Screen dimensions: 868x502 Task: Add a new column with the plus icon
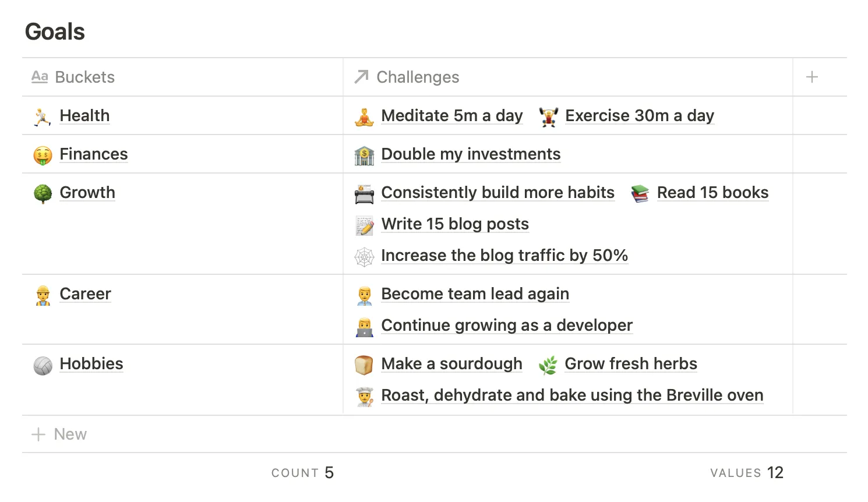(x=812, y=77)
